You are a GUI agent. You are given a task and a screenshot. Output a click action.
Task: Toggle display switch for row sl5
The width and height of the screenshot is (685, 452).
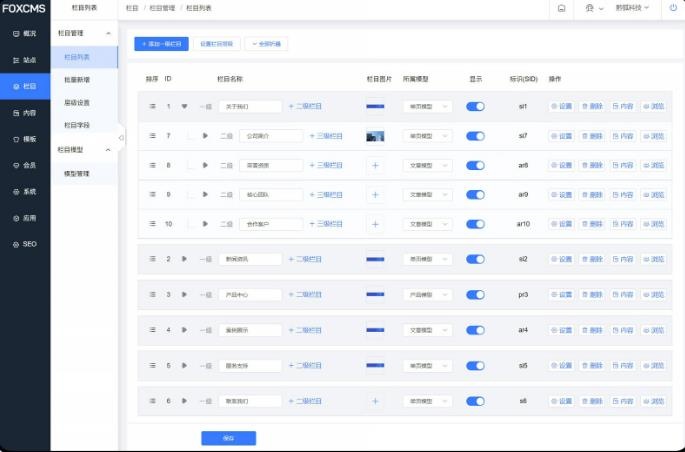[x=475, y=366]
